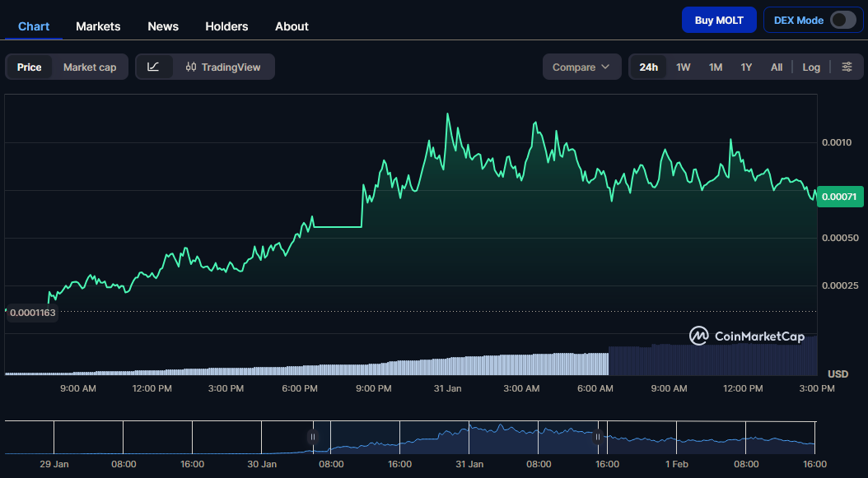Expand the Compare dropdown
The image size is (868, 478).
pyautogui.click(x=581, y=67)
